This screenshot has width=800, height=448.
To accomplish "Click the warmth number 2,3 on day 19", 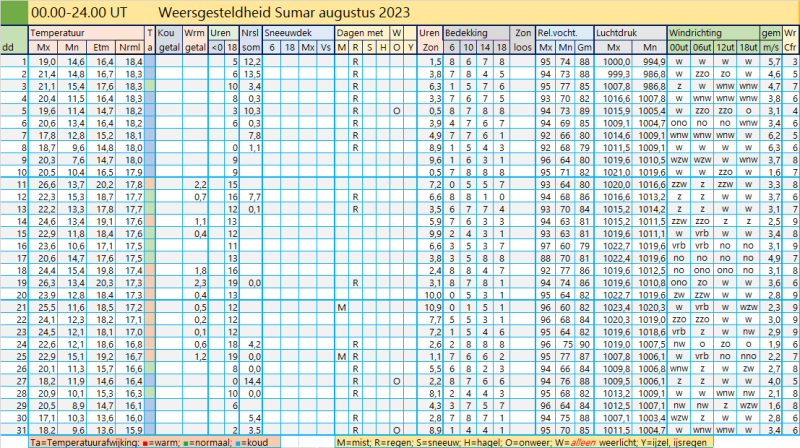I will click(x=200, y=283).
